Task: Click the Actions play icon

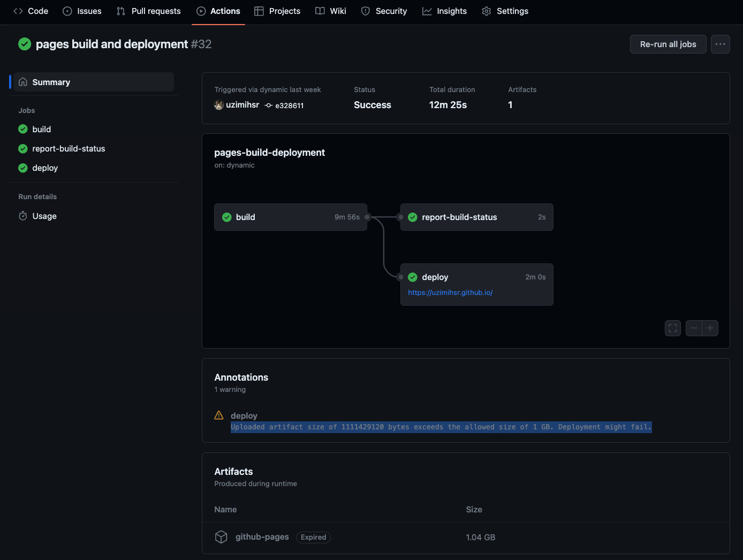Action: (201, 11)
